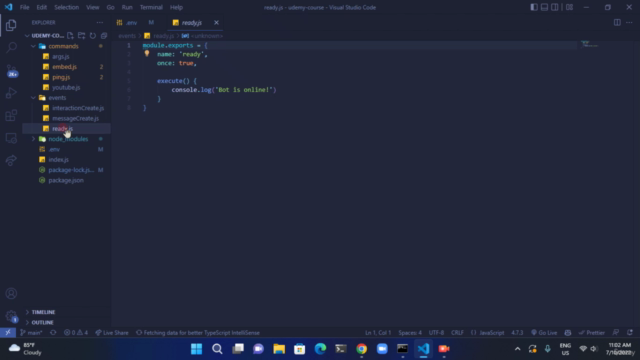The image size is (640, 360).
Task: Open package.json in explorer
Action: pos(66,180)
